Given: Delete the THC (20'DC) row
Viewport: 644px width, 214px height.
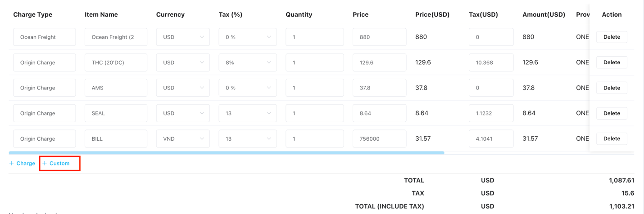Looking at the screenshot, I should [x=612, y=62].
